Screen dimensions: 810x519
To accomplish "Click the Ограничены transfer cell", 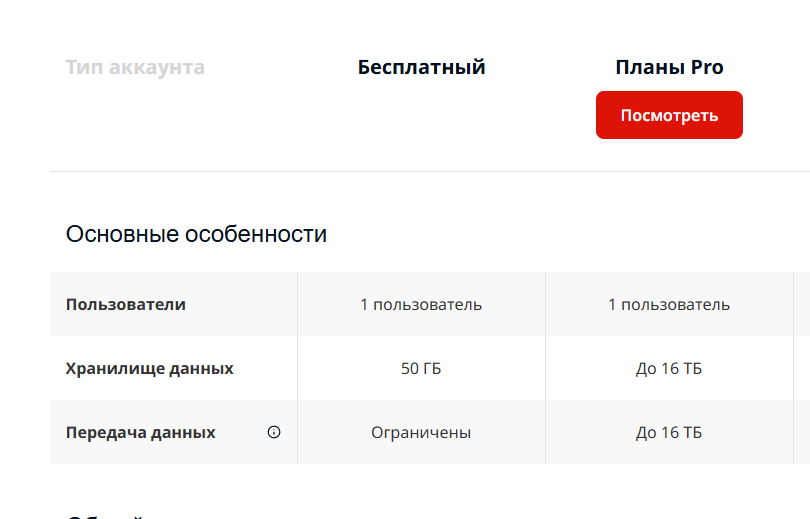I will [x=421, y=433].
